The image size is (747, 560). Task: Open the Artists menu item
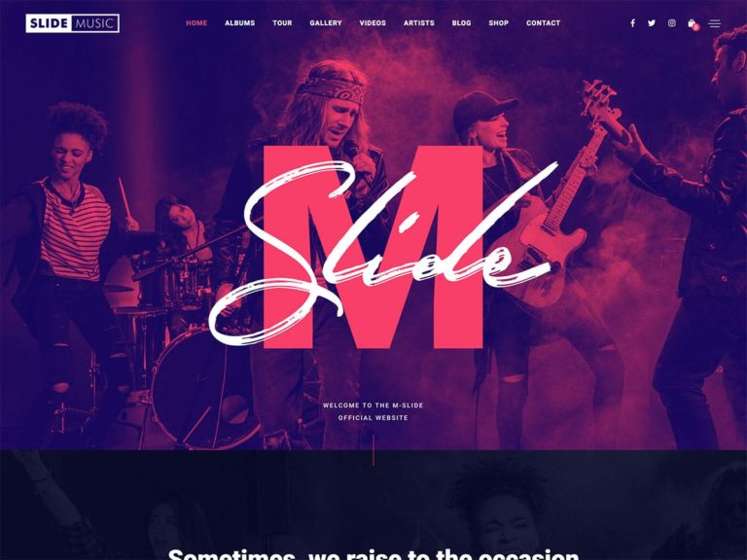point(419,23)
